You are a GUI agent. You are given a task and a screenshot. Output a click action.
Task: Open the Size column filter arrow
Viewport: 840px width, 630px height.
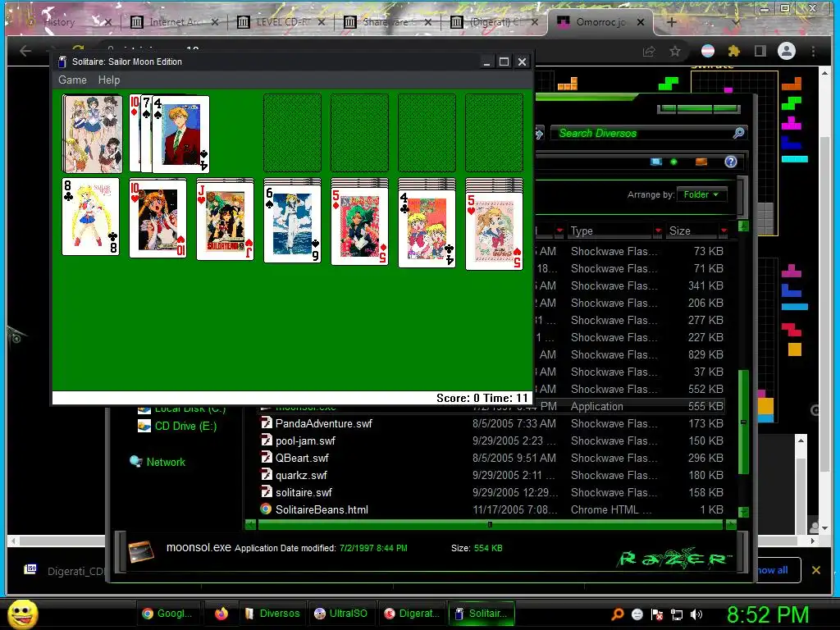click(724, 231)
